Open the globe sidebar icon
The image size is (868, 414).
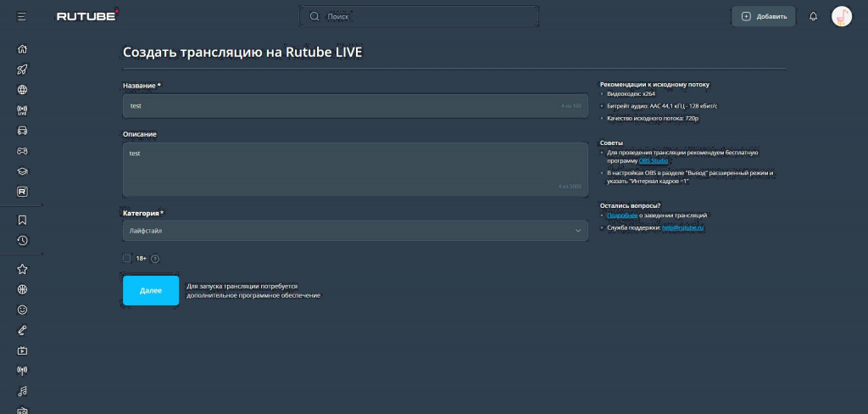pos(22,90)
